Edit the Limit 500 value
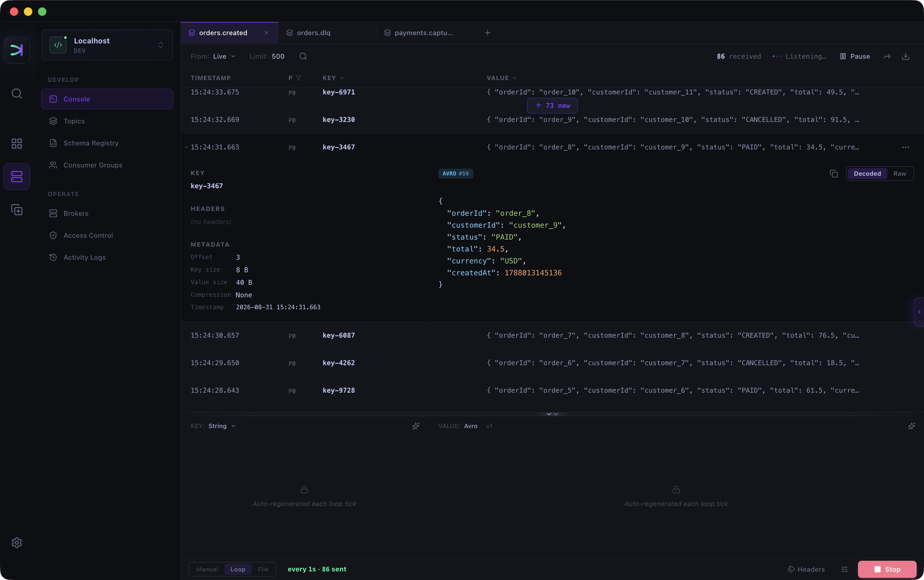 pos(278,57)
